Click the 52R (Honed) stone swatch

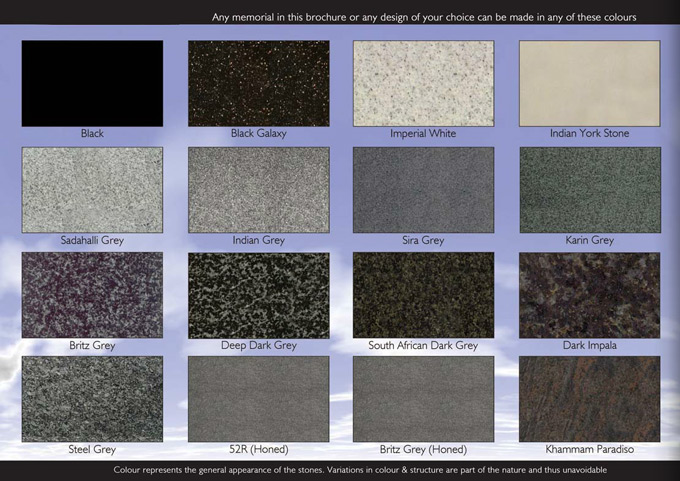(x=258, y=399)
